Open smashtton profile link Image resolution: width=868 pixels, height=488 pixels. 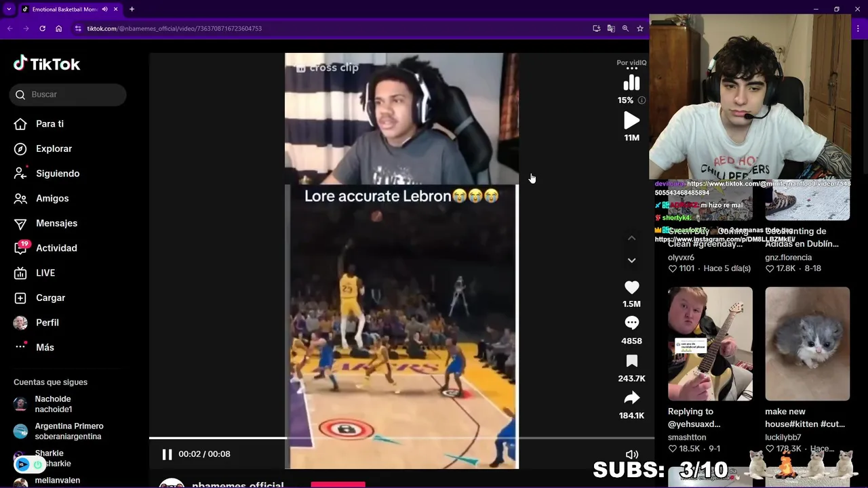click(x=687, y=437)
